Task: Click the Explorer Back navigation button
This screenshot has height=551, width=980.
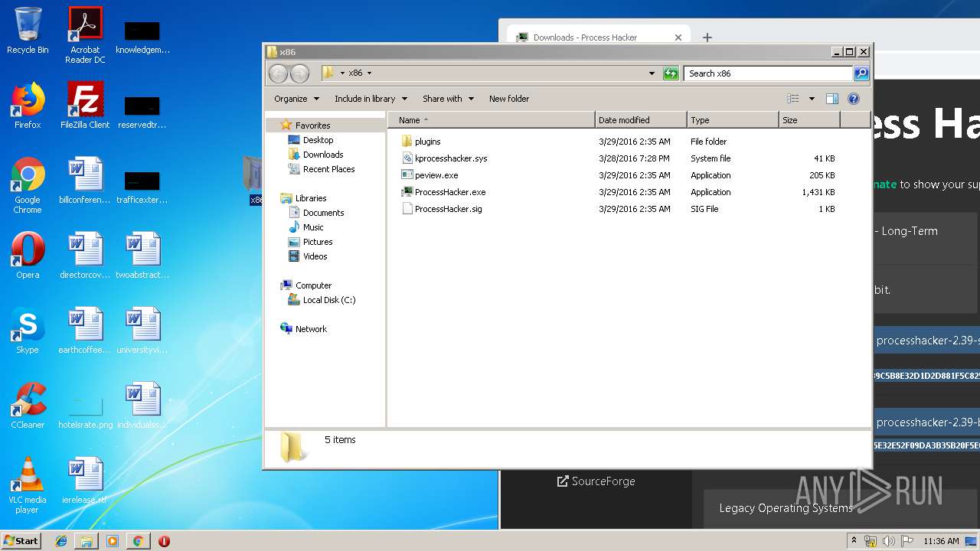Action: point(278,73)
